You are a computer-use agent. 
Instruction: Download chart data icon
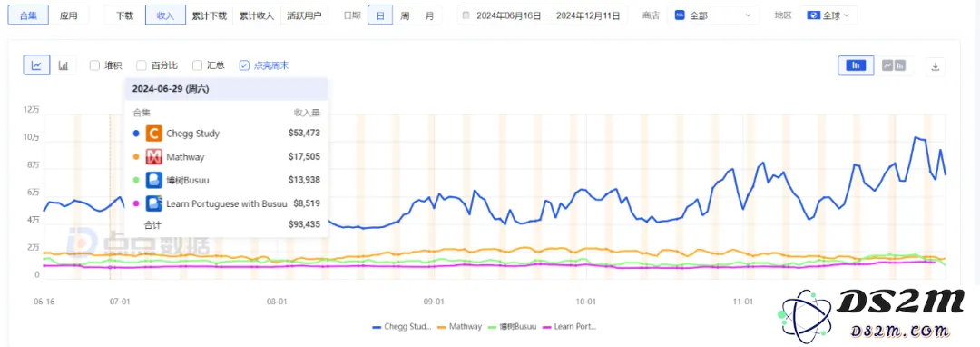click(935, 66)
